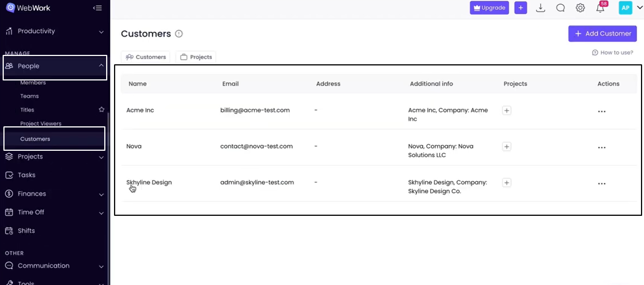Add a project to Acme Inc
Viewport: 644px width, 285px height.
click(x=507, y=111)
